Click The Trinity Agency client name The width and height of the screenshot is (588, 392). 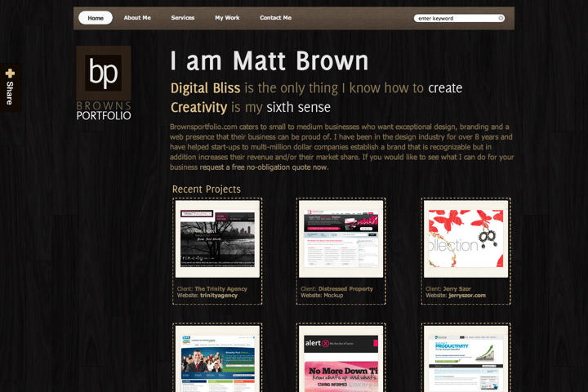pos(220,289)
